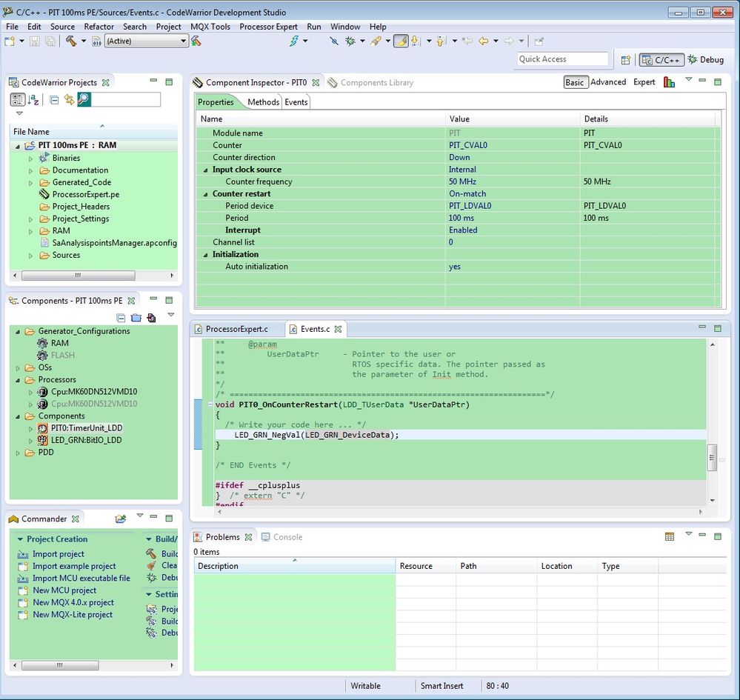Viewport: 740px width, 700px height.
Task: Switch to the Methods tab
Action: click(x=263, y=102)
